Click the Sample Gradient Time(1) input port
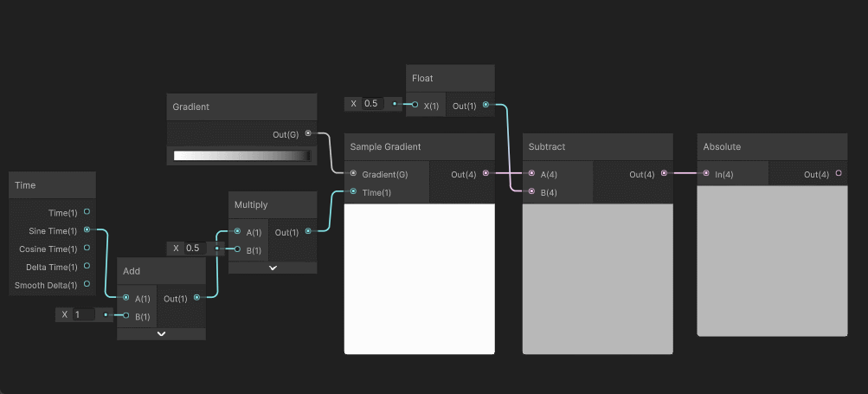Image resolution: width=868 pixels, height=394 pixels. (x=353, y=192)
